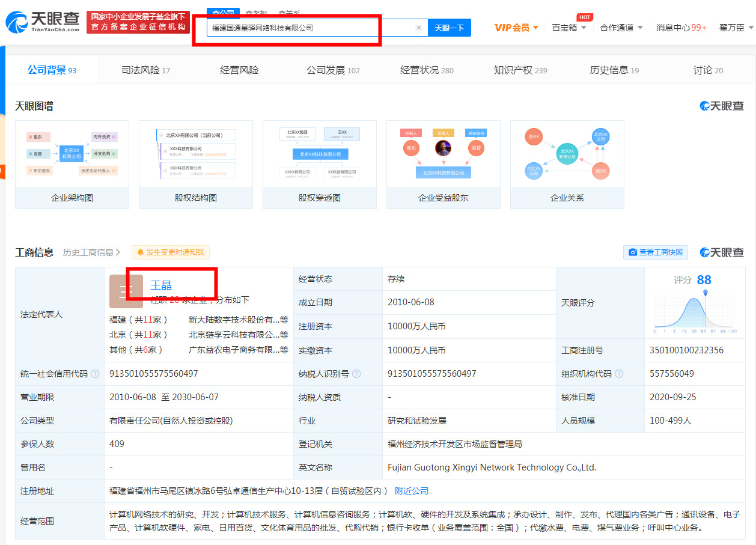Screen dimensions: 756x545
Task: Switch to the 司法风险 tab
Action: coord(145,70)
